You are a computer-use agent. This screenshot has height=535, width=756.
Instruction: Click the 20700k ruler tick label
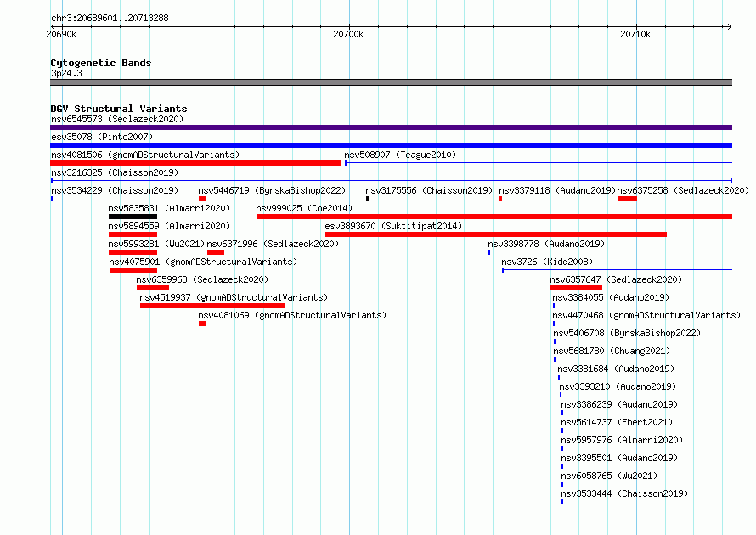pos(348,34)
